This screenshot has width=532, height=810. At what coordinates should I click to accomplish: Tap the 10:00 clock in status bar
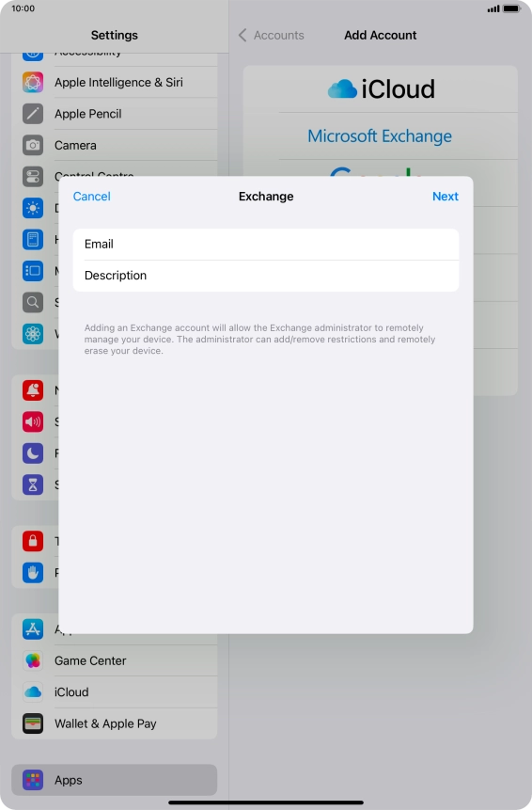tap(23, 8)
